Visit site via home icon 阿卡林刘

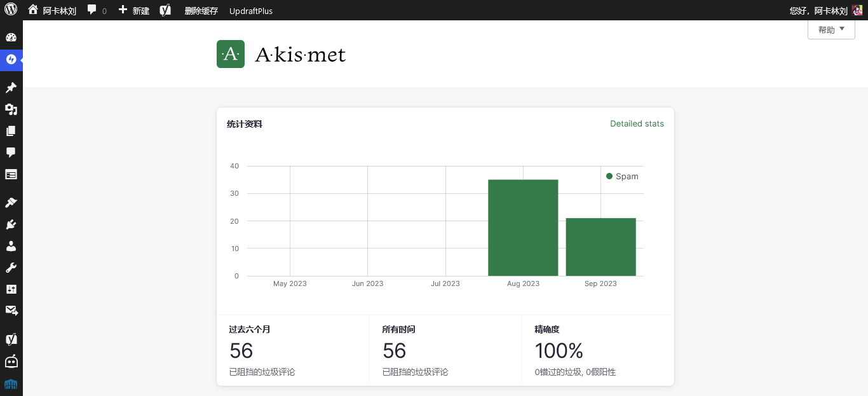52,10
